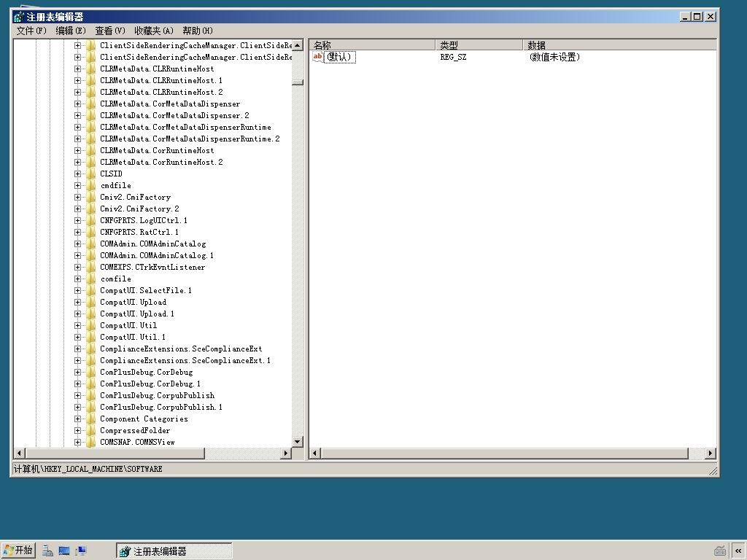The image size is (747, 560).
Task: Click tree pane scroll left arrow
Action: click(20, 454)
